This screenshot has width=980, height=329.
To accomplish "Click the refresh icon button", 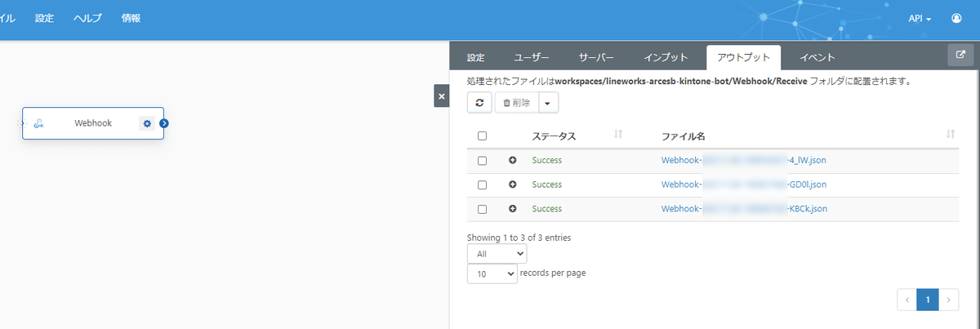I will [x=479, y=103].
